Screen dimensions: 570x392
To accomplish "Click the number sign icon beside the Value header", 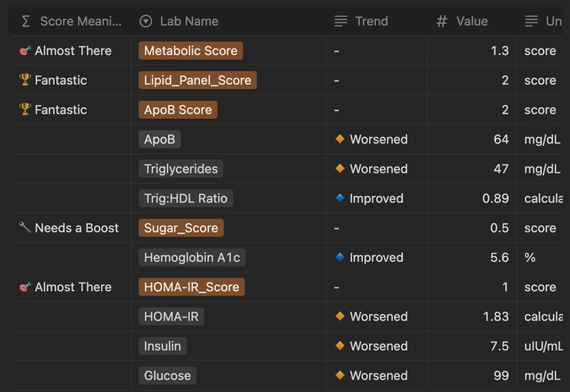I will click(442, 21).
